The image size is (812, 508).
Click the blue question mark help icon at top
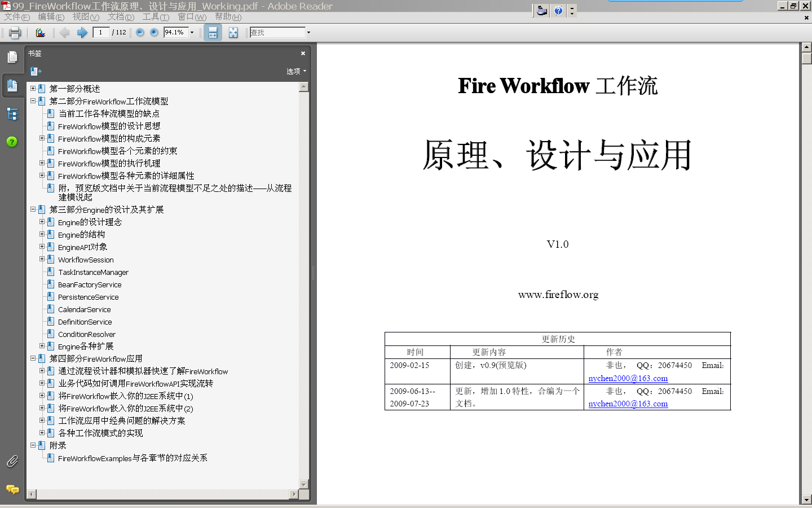[x=558, y=11]
